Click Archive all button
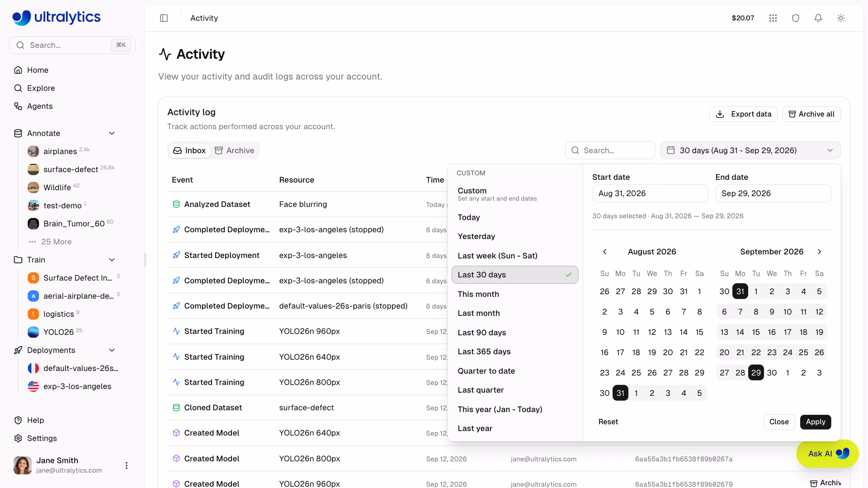868x488 pixels. 811,114
